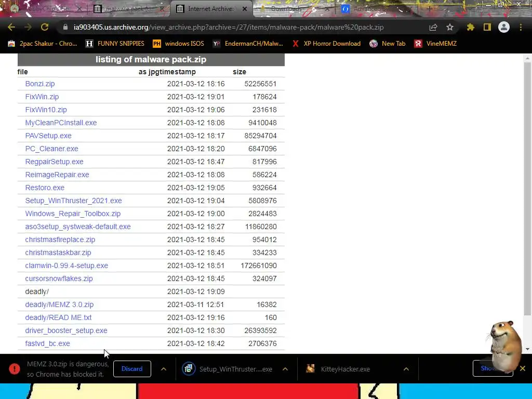
Task: Open the FUNNY SNIPPIES bookmark
Action: tap(115, 44)
